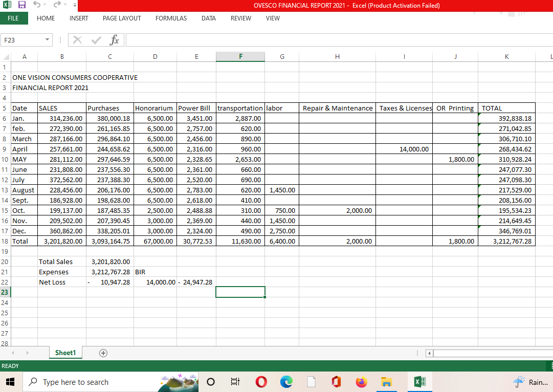Click the Save icon in quick access toolbar
The width and height of the screenshot is (553, 392).
(x=22, y=5)
